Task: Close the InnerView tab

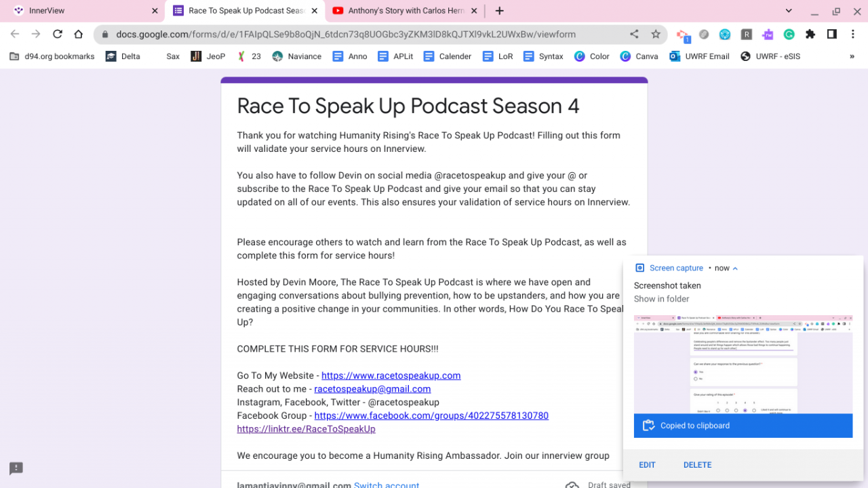Action: pyautogui.click(x=155, y=11)
